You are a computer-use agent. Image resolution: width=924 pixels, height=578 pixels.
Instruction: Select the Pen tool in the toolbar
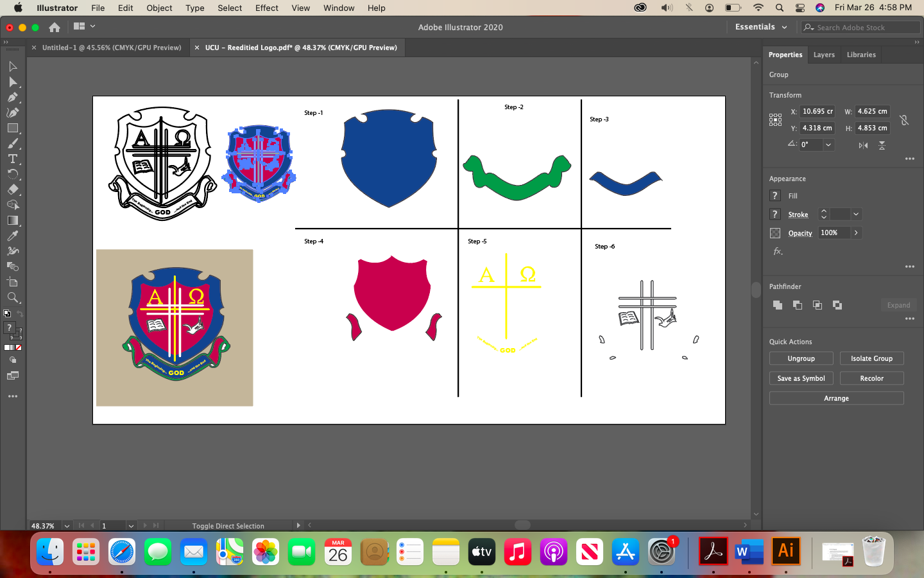12,98
